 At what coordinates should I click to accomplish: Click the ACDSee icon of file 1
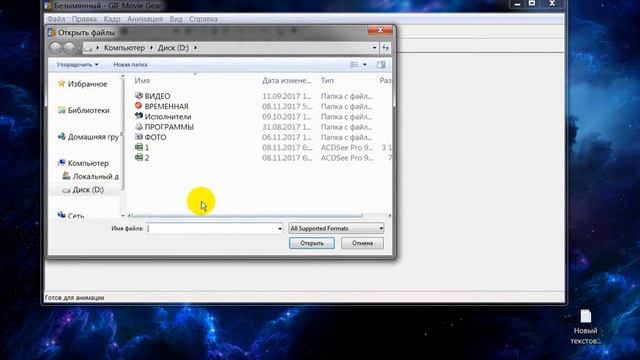pyautogui.click(x=139, y=147)
